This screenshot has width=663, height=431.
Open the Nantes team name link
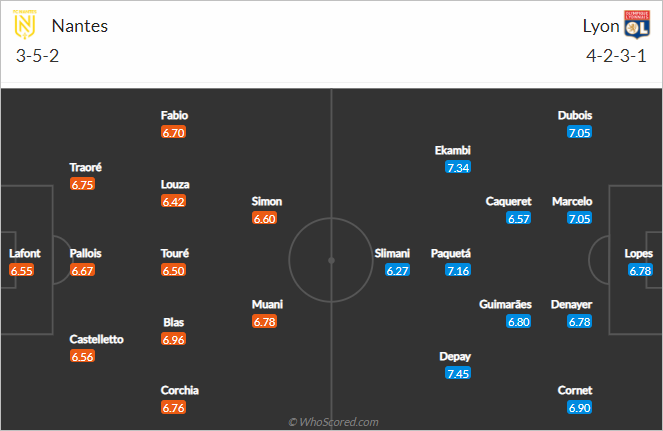pos(79,26)
